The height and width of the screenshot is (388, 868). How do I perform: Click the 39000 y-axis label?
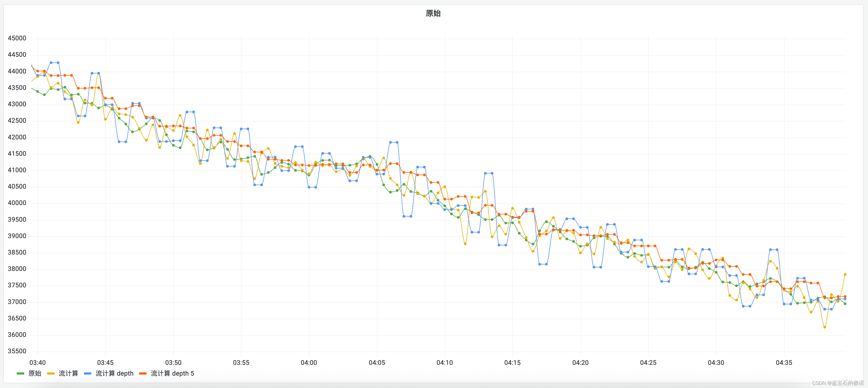pos(17,236)
